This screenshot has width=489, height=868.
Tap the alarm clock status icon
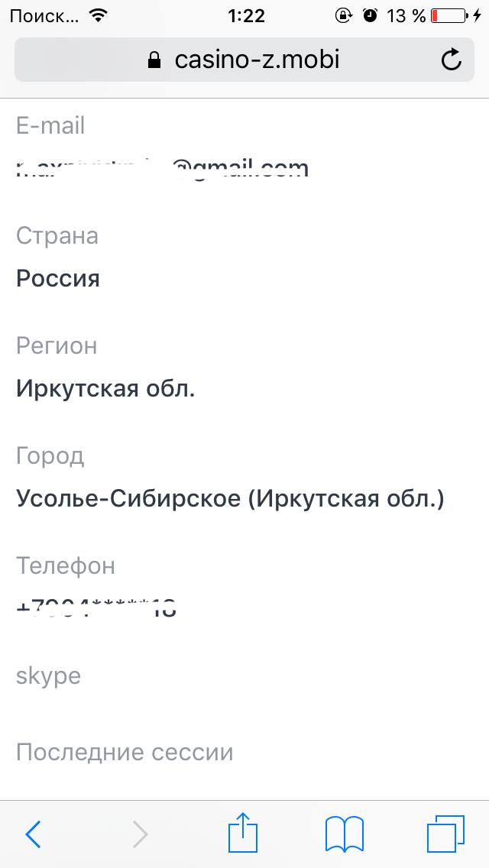pyautogui.click(x=370, y=15)
